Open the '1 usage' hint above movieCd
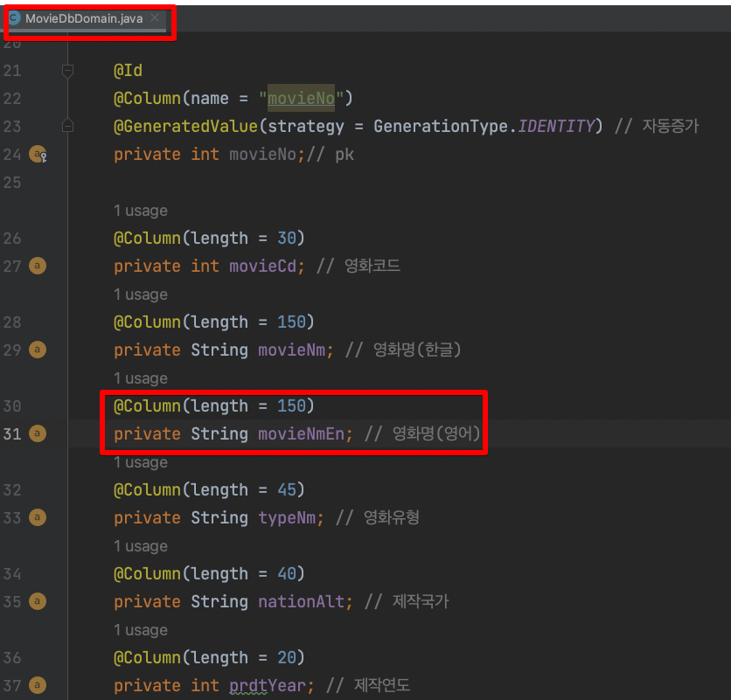 point(141,211)
